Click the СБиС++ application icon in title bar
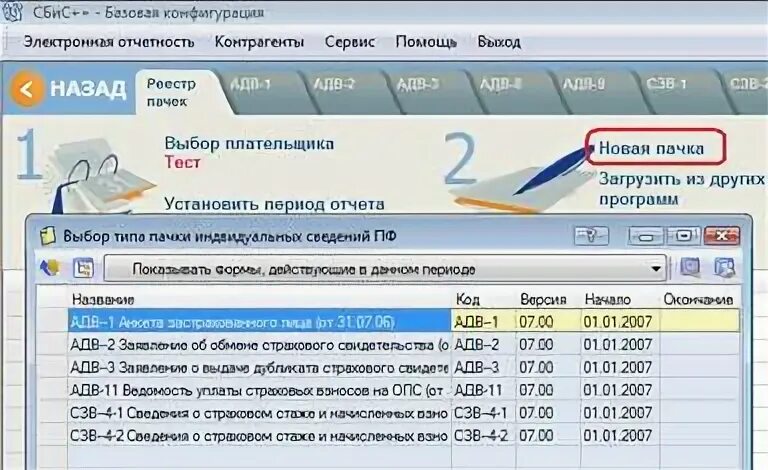Image resolution: width=768 pixels, height=470 pixels. point(12,11)
